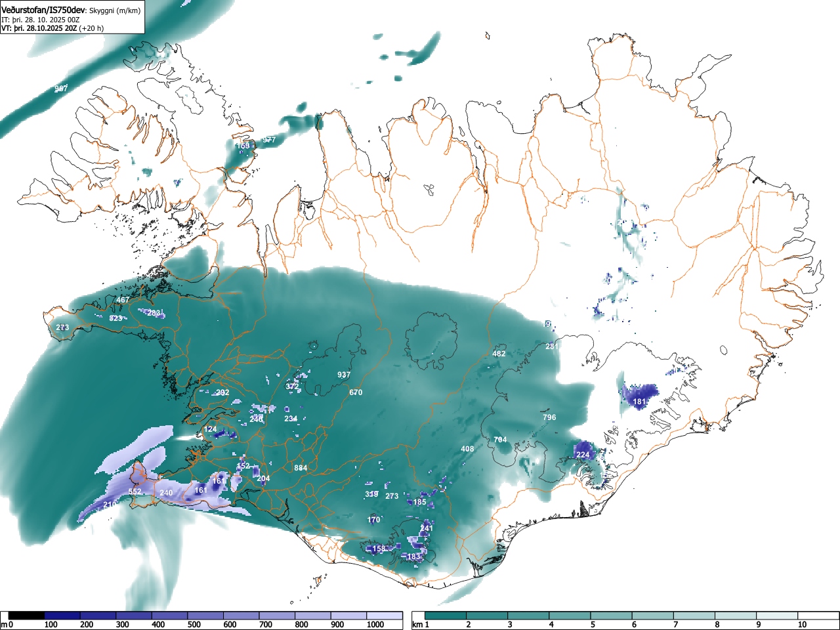This screenshot has height=630, width=840.
Task: Select the 700–800 m lavender legend segment
Action: pos(277,616)
